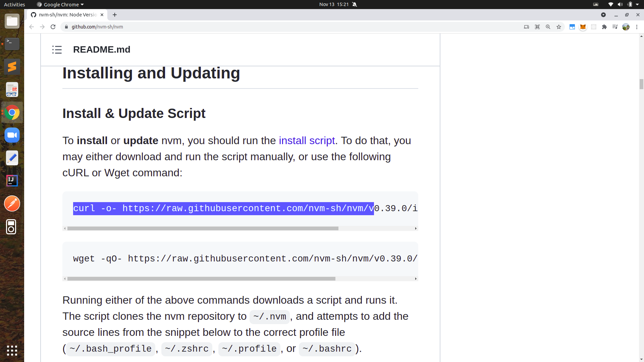This screenshot has width=644, height=362.
Task: Open the media controls playlist icon
Action: [615, 27]
